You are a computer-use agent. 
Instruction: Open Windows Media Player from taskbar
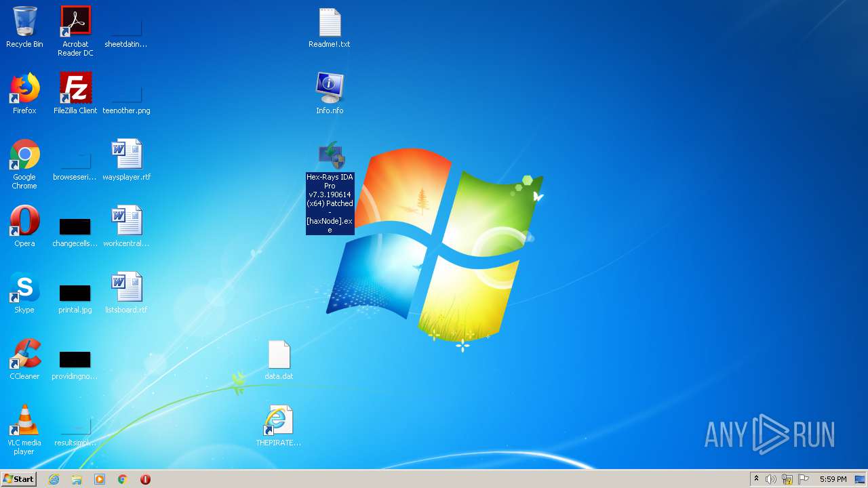100,479
